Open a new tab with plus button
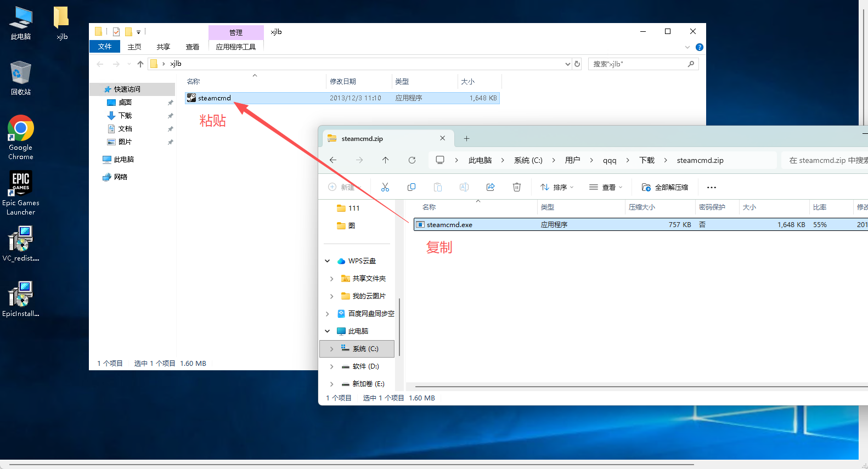868x469 pixels. point(467,139)
